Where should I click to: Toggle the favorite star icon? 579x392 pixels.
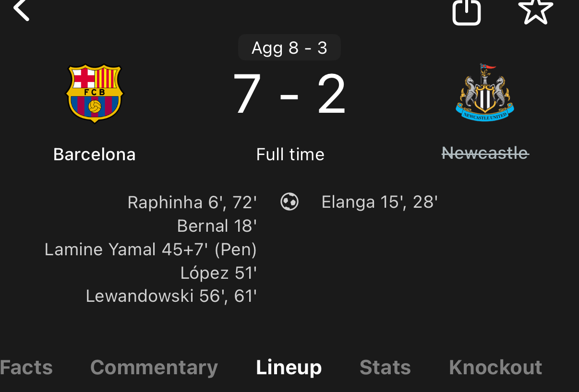pos(535,10)
